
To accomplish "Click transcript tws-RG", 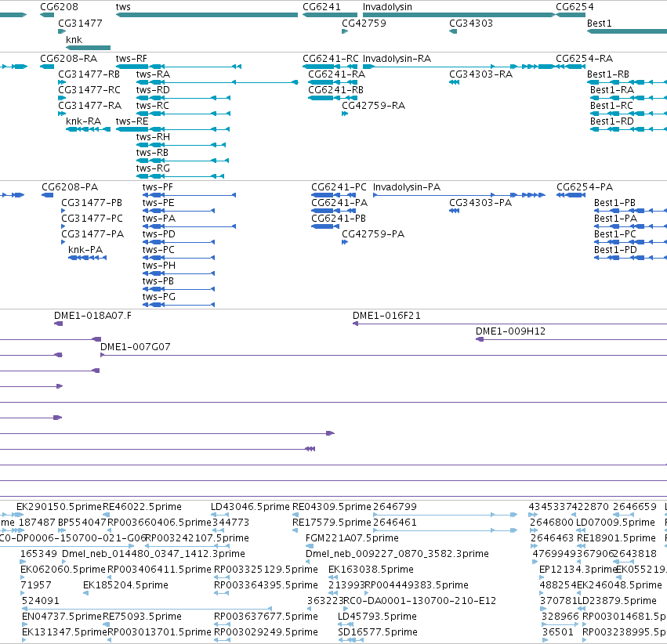I will 180,176.
